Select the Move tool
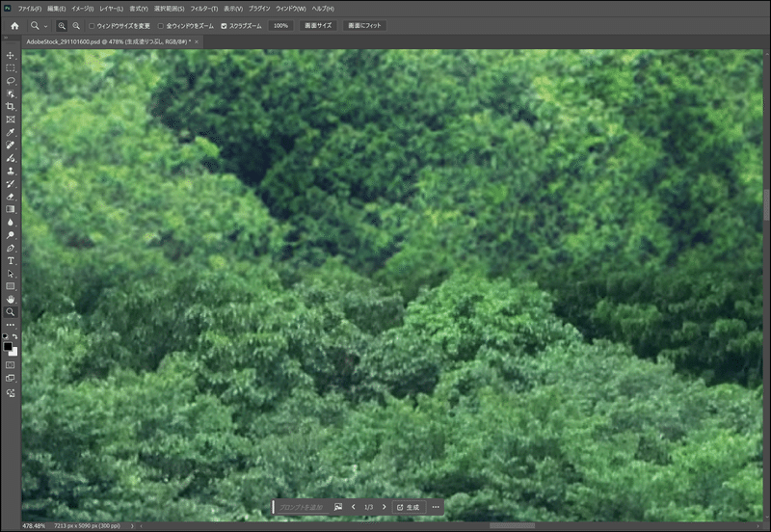Screen dimensions: 771x532 pos(11,55)
